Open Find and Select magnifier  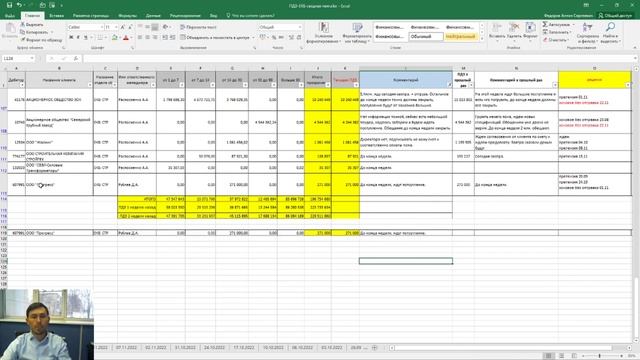[611, 33]
